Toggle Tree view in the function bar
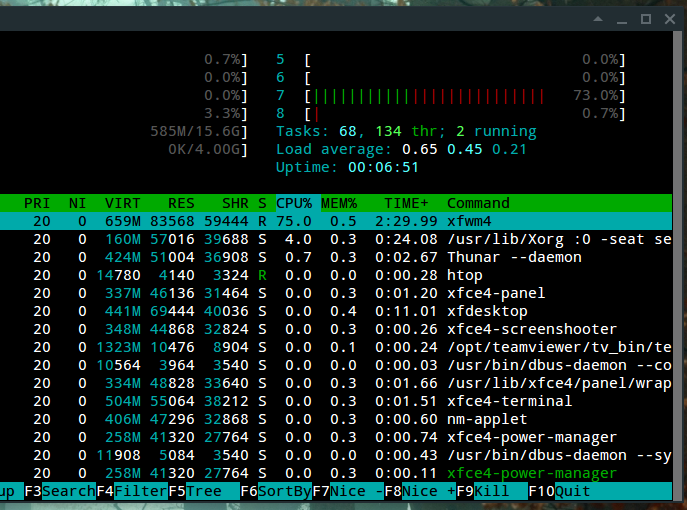The image size is (687, 510). [203, 492]
